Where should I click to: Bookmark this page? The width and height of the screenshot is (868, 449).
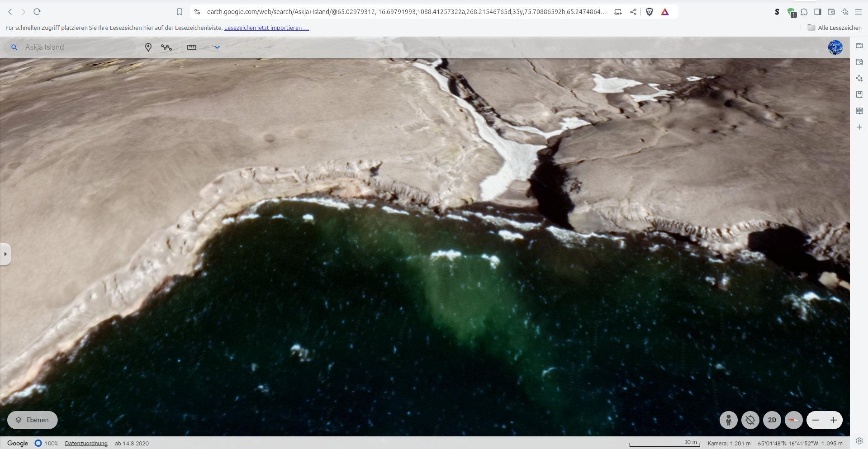pos(180,12)
